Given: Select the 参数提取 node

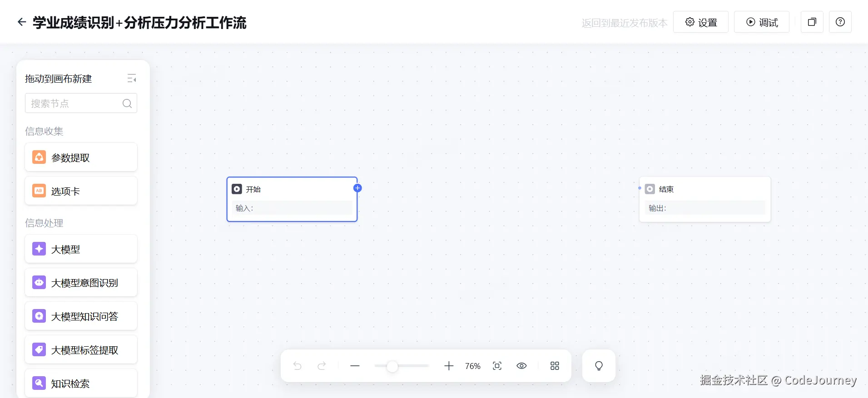Looking at the screenshot, I should coord(81,157).
